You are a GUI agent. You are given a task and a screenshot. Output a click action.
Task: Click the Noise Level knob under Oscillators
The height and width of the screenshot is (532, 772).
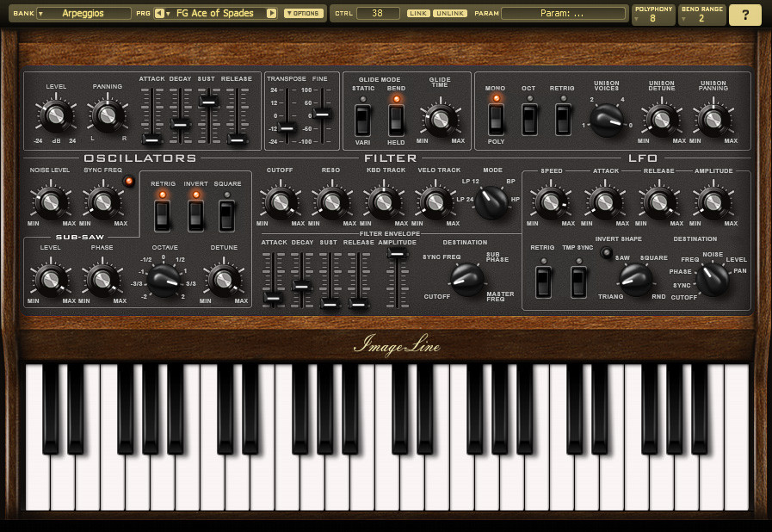coord(49,201)
